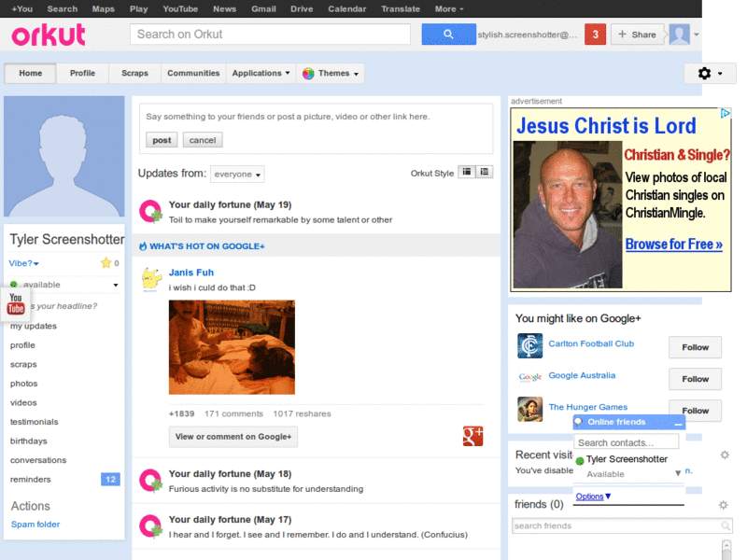Viewport: 747px width, 560px height.
Task: Expand the Themes dropdown menu
Action: click(x=331, y=74)
